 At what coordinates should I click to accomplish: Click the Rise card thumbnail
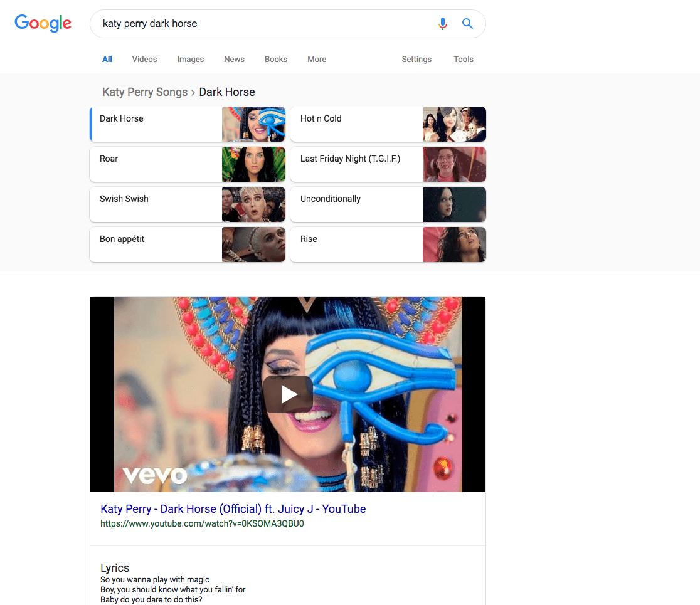click(x=455, y=245)
